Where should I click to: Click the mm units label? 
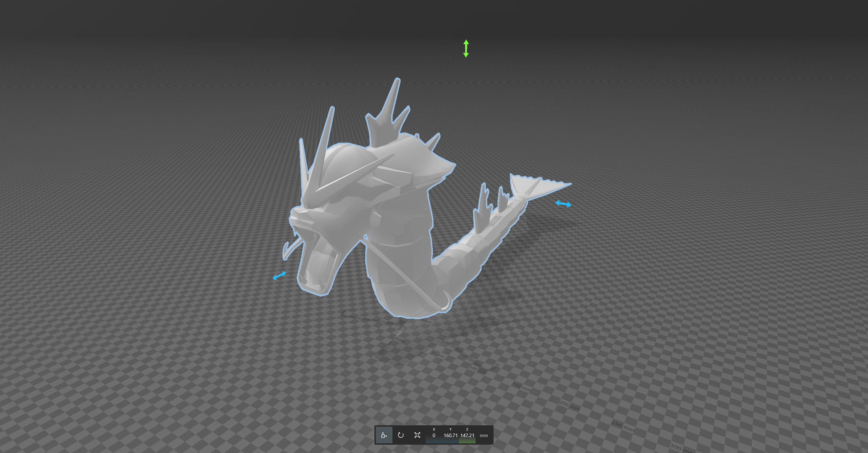pyautogui.click(x=484, y=436)
